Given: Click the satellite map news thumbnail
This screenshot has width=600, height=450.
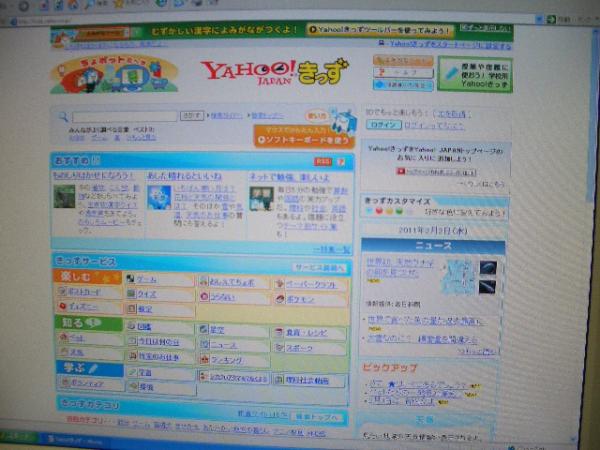Looking at the screenshot, I should [457, 277].
